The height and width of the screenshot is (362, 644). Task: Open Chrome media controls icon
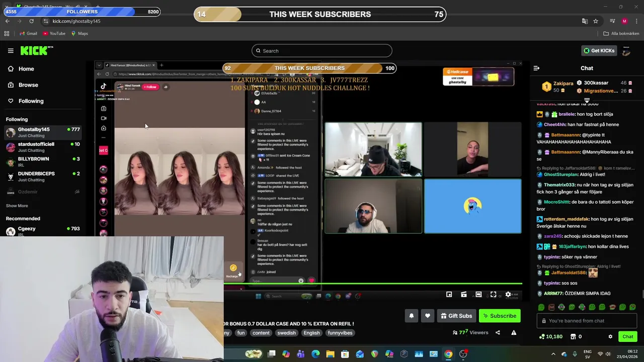612,21
